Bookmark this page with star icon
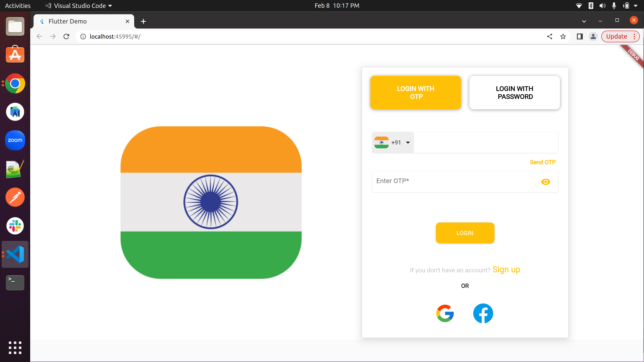 click(563, 36)
